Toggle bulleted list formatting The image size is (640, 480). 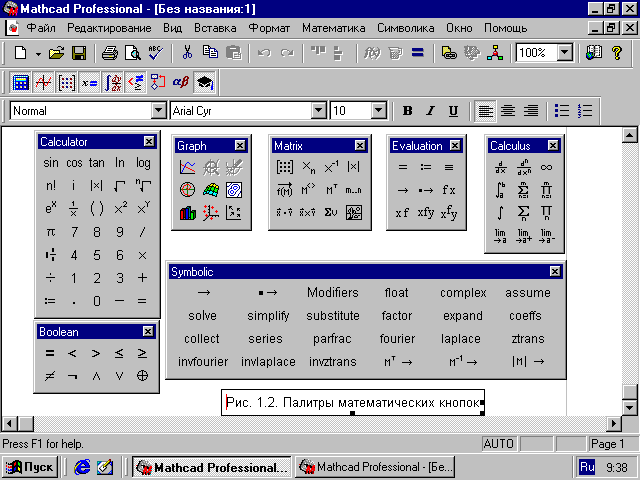click(x=562, y=111)
